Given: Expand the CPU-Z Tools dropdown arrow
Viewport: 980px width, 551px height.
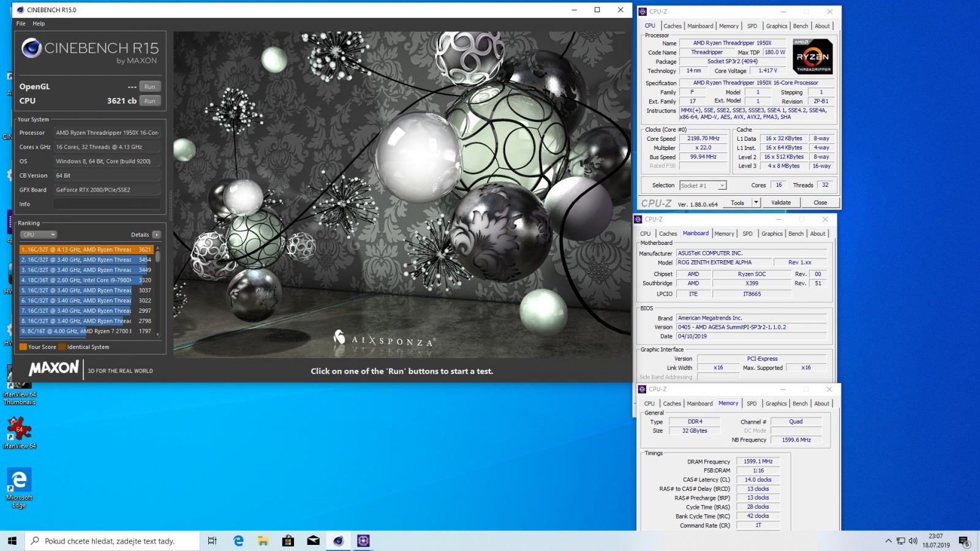Looking at the screenshot, I should pyautogui.click(x=756, y=203).
